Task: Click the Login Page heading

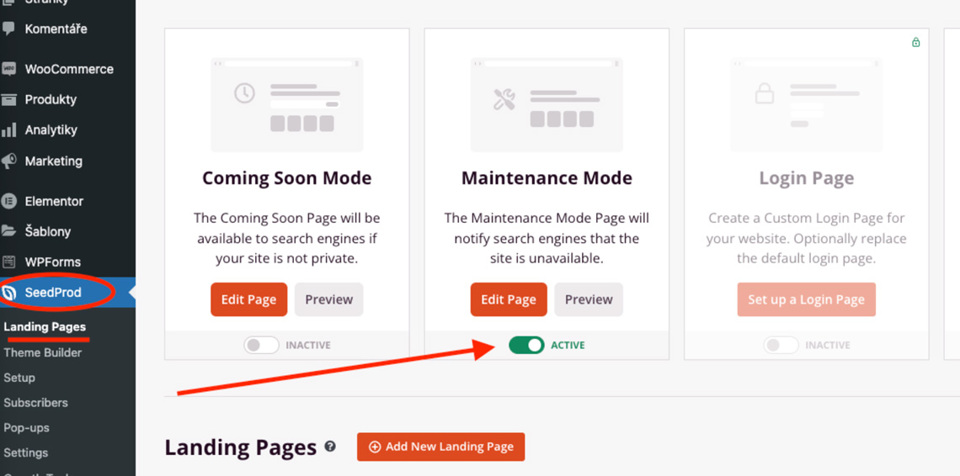Action: [x=806, y=178]
